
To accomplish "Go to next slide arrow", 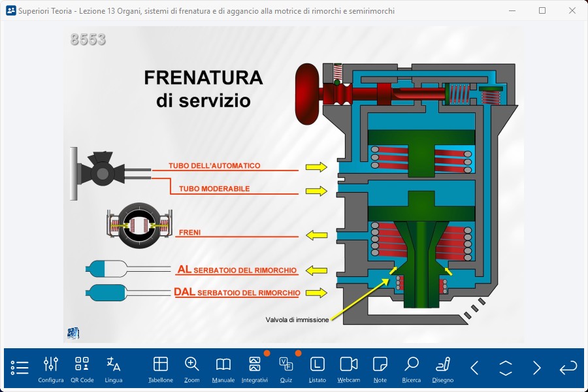I will (537, 368).
